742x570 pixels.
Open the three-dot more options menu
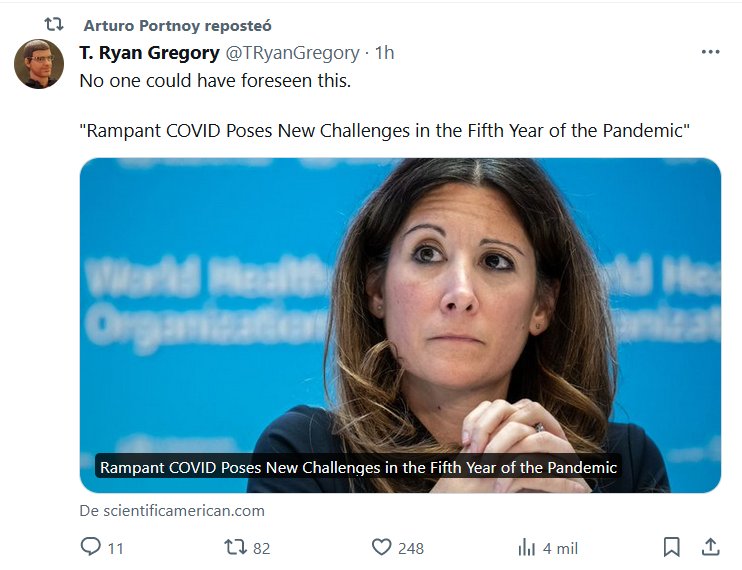[710, 53]
